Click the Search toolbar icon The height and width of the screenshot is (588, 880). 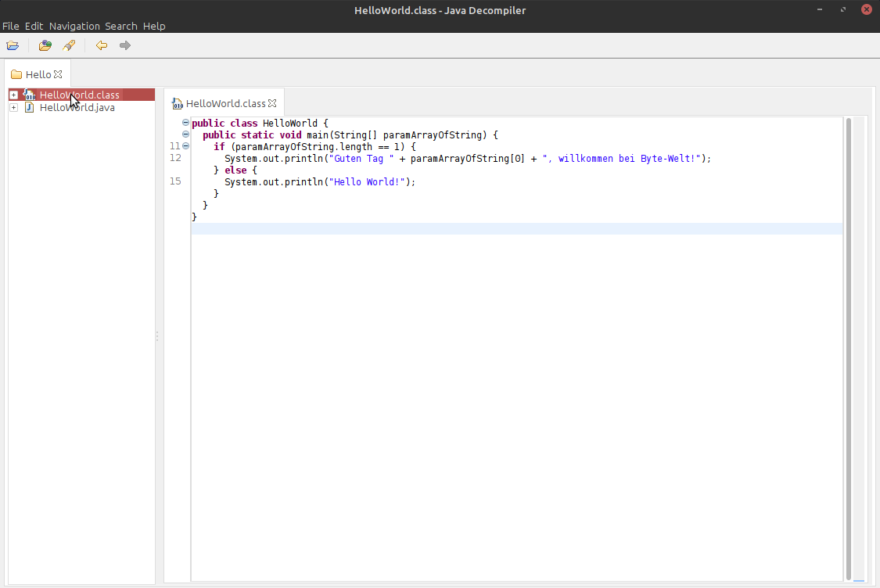tap(69, 45)
